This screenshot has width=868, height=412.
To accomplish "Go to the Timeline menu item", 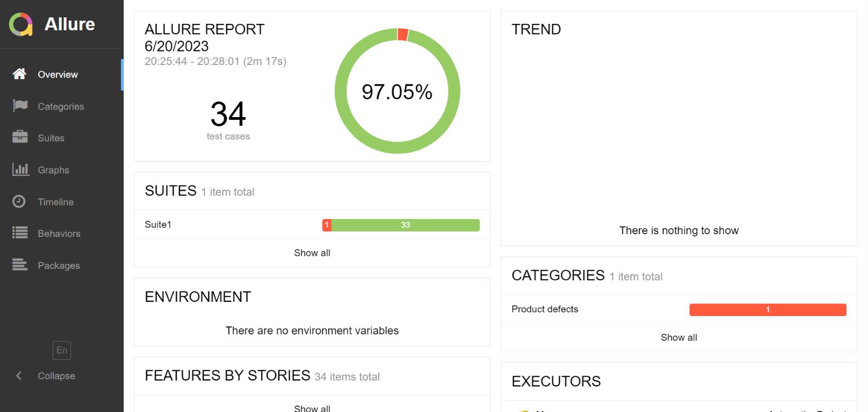I will [x=55, y=202].
